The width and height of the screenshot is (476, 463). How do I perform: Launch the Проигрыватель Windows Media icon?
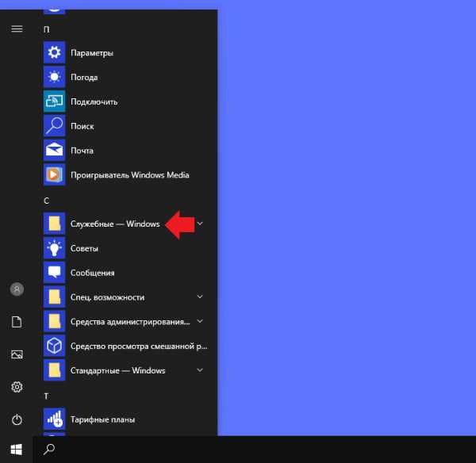[x=54, y=174]
